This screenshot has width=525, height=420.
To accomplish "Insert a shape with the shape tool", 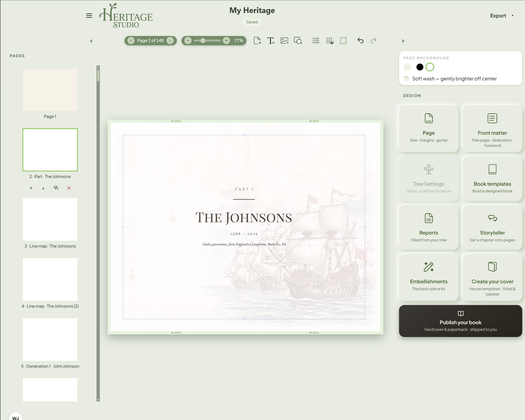I will click(298, 41).
